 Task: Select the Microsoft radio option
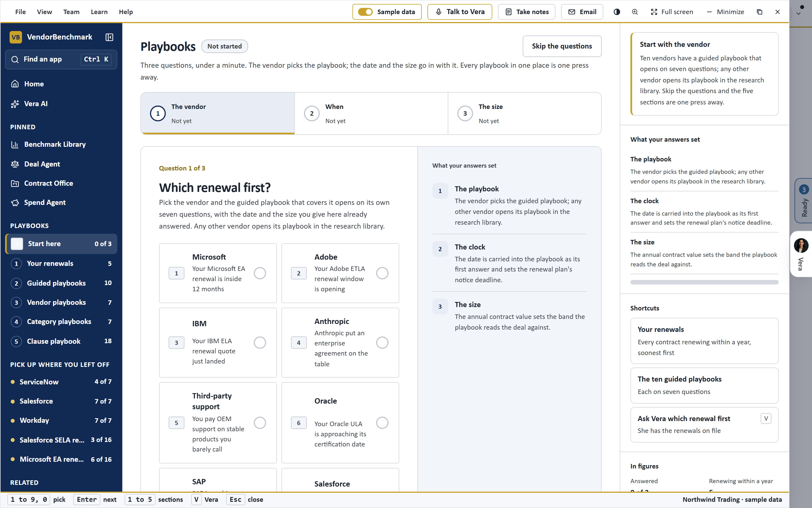point(260,273)
